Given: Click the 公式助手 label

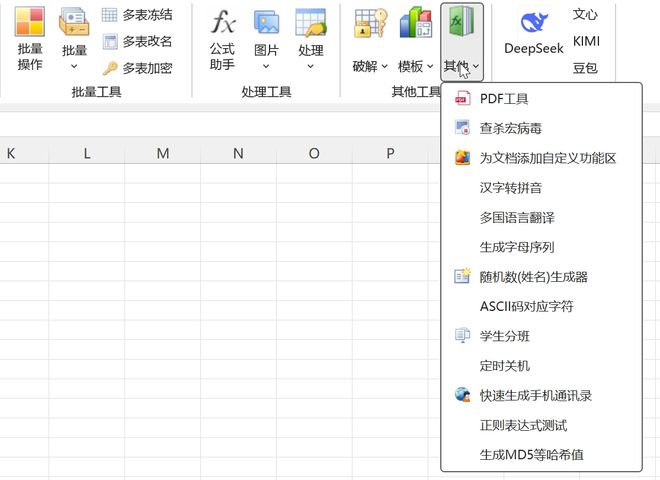Looking at the screenshot, I should click(222, 57).
